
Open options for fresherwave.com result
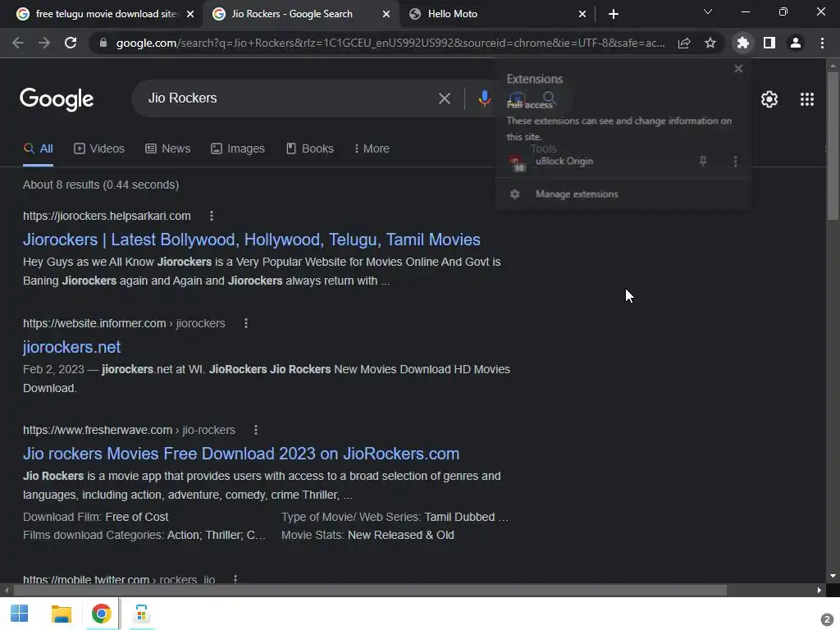[256, 430]
